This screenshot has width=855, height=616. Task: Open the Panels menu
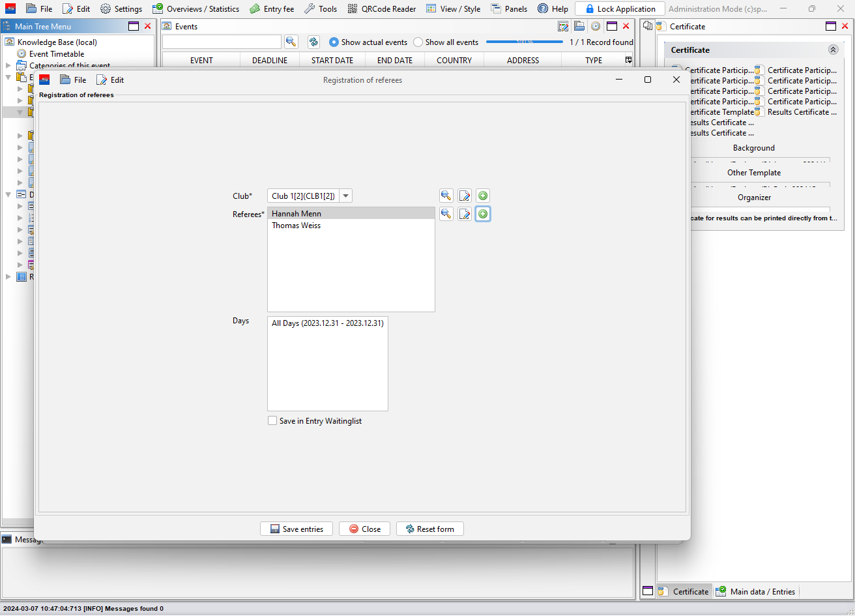(509, 8)
